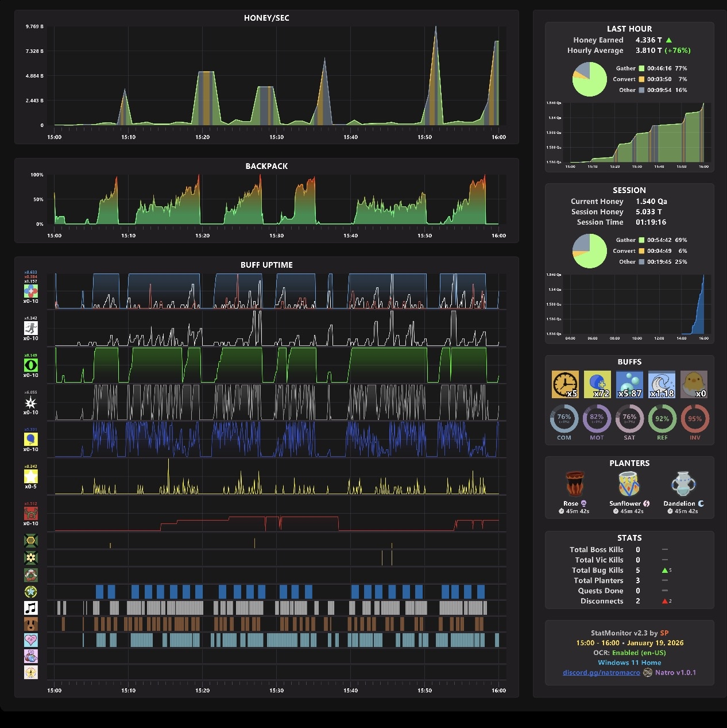
Task: Open the discord.gg/natromacro link
Action: click(601, 672)
